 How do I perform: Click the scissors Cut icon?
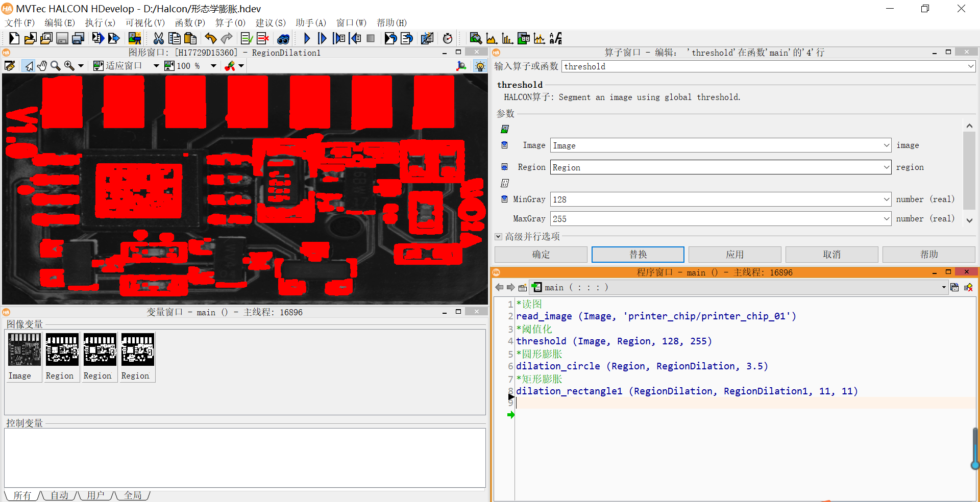159,38
